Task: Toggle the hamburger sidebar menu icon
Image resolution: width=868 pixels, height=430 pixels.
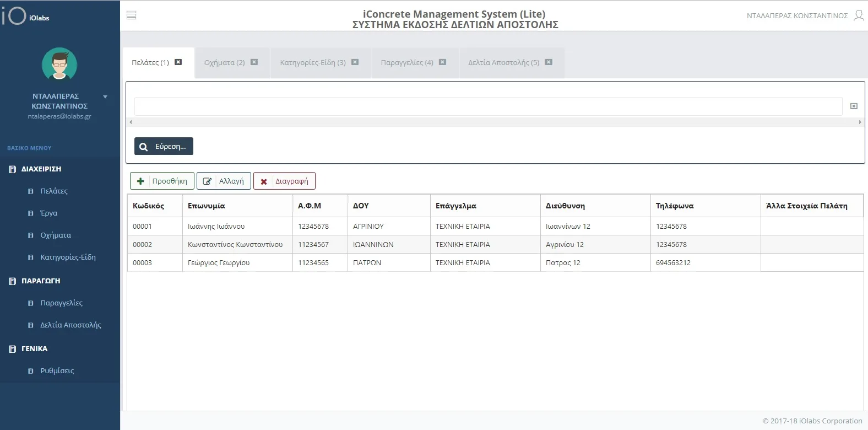Action: tap(131, 15)
